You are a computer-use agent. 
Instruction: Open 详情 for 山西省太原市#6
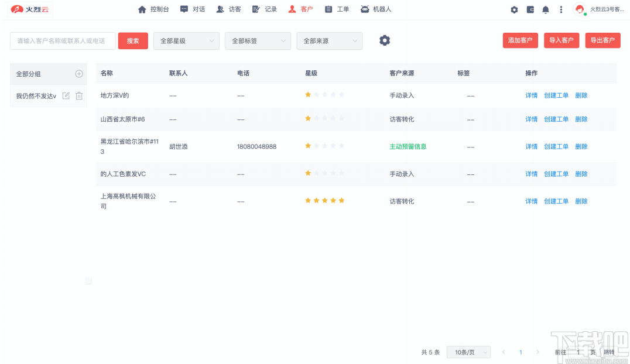click(x=531, y=119)
